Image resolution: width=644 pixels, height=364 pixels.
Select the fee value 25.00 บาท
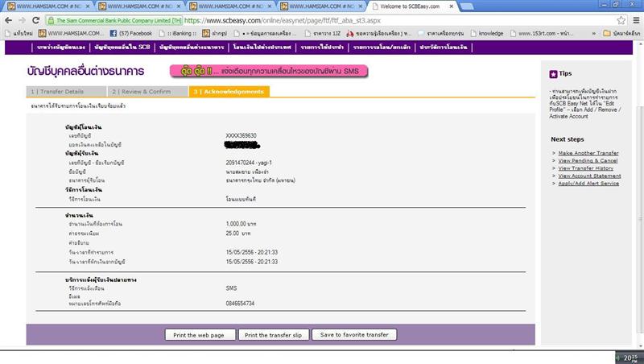[x=238, y=234]
